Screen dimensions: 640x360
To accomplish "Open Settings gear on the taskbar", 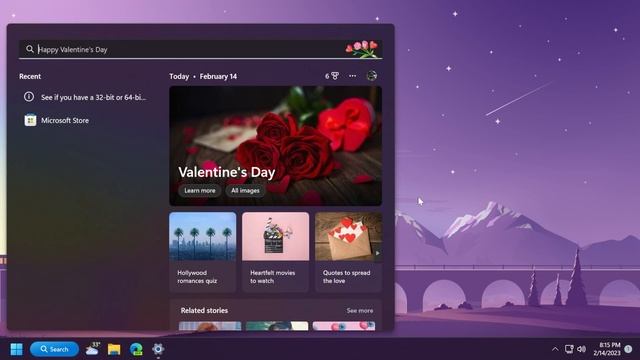I will point(158,349).
